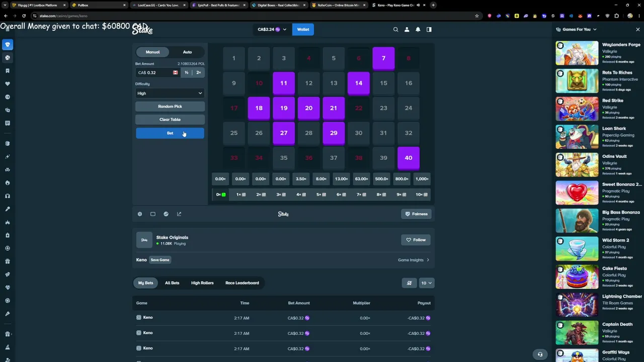Image resolution: width=644 pixels, height=362 pixels.
Task: Click the blue Bet button
Action: (170, 133)
